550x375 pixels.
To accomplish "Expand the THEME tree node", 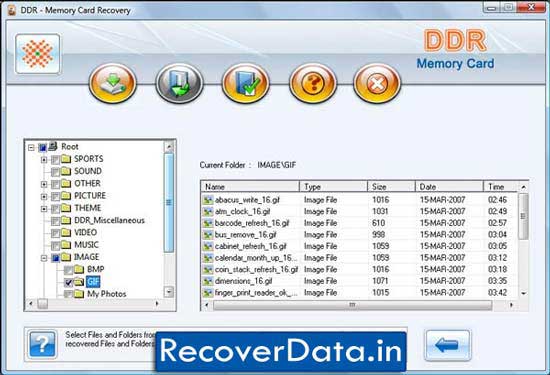I will point(44,209).
